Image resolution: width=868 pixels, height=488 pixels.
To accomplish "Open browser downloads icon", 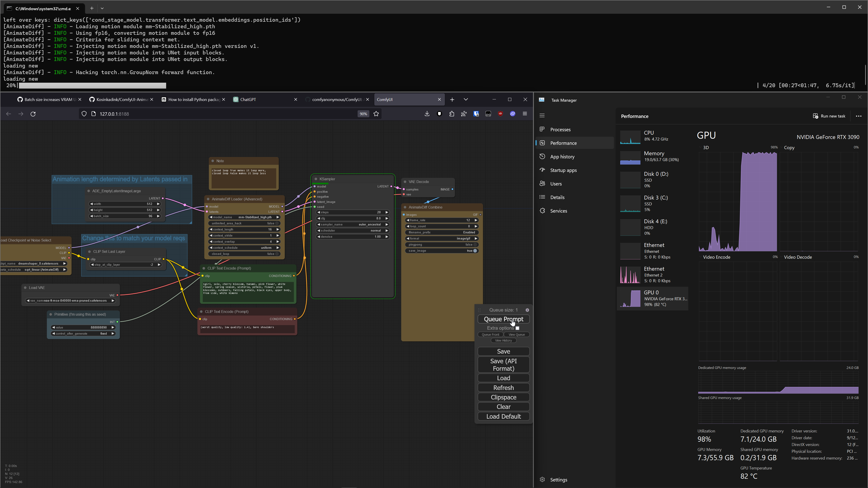I will pos(427,114).
